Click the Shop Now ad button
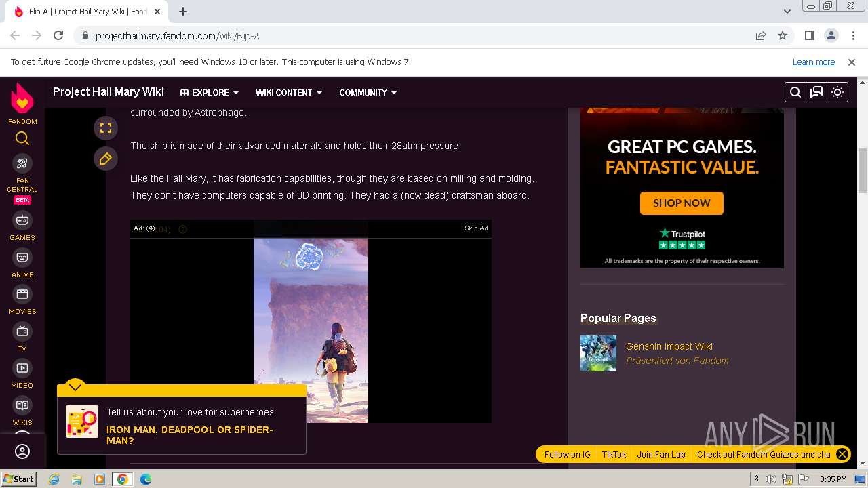The height and width of the screenshot is (488, 868). pyautogui.click(x=682, y=203)
